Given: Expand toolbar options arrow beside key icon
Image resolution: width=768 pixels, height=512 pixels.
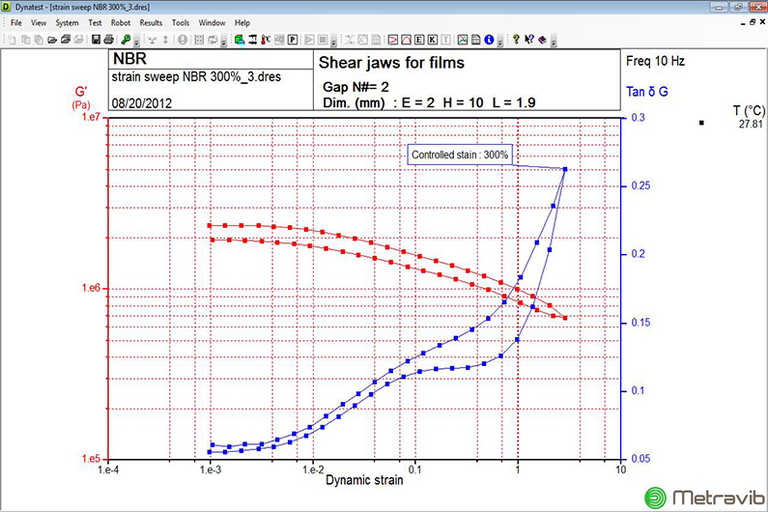Looking at the screenshot, I should point(137,42).
